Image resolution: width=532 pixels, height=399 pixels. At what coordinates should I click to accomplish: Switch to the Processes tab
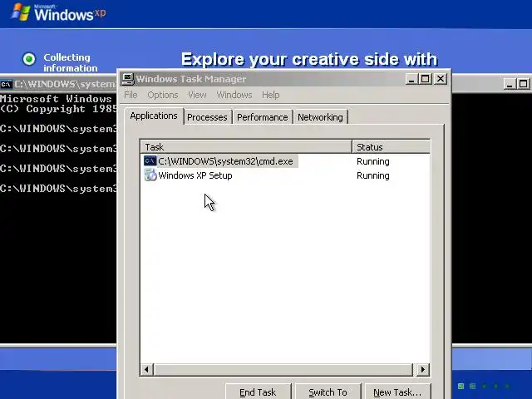(x=207, y=117)
